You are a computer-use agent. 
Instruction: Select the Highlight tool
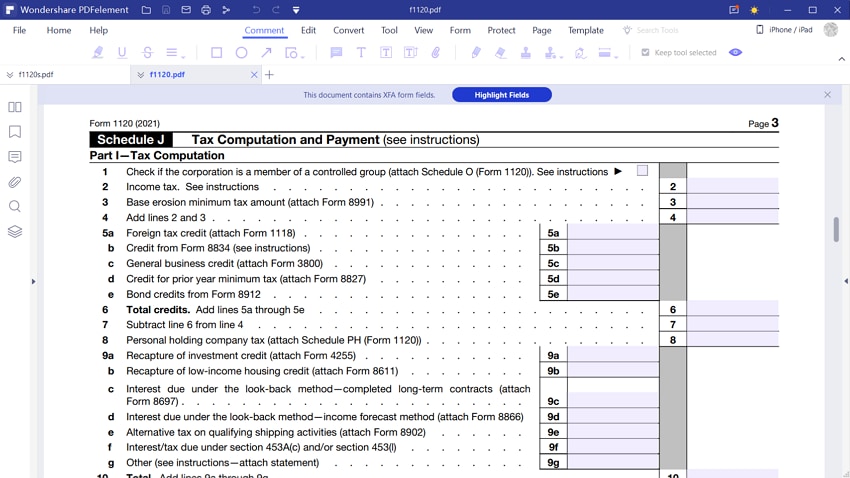[x=98, y=53]
